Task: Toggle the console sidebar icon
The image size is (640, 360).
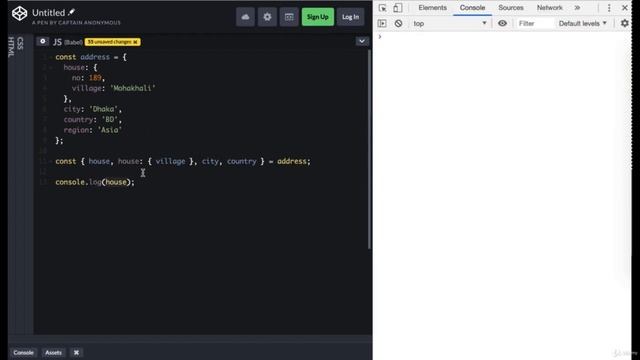Action: [382, 24]
